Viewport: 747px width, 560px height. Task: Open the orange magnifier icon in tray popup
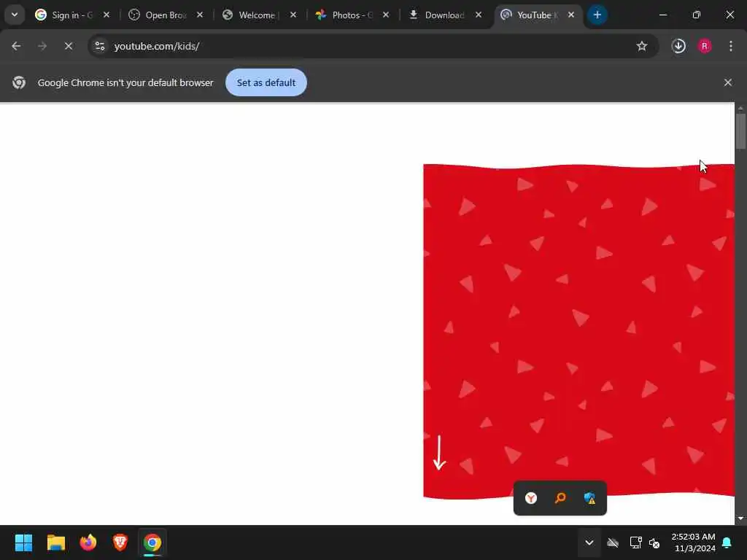560,498
